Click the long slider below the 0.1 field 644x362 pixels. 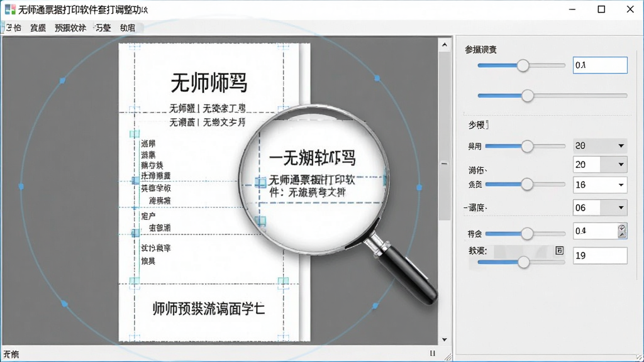552,96
